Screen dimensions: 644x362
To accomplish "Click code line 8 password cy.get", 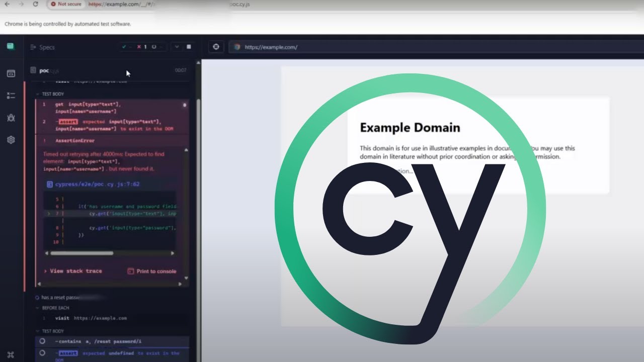I will (x=132, y=228).
